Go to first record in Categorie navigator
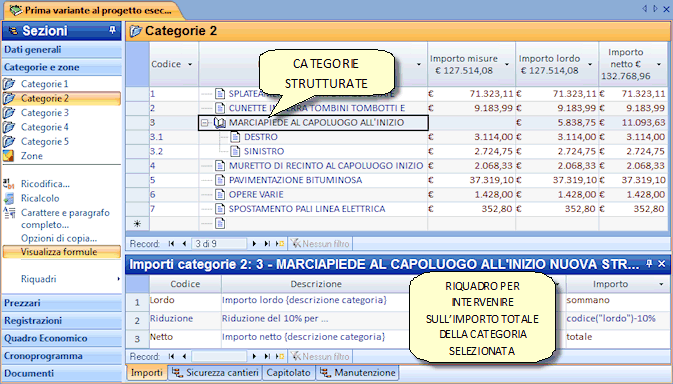The height and width of the screenshot is (384, 673). [171, 244]
